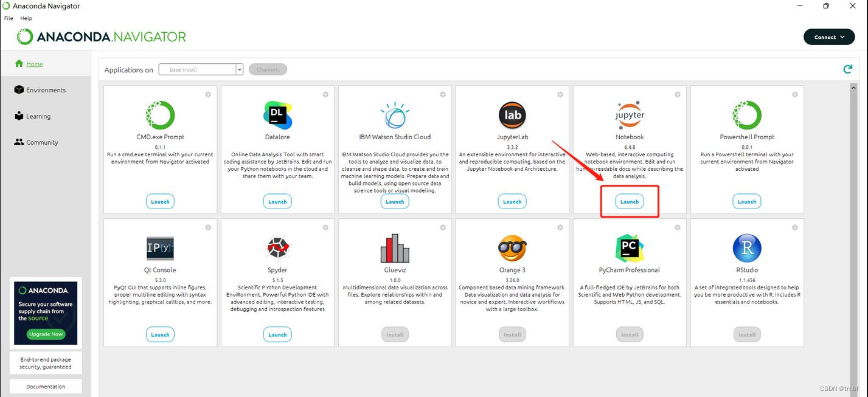Screen dimensions: 868x397
Task: Click the Upgrade Now button
Action: 46,334
